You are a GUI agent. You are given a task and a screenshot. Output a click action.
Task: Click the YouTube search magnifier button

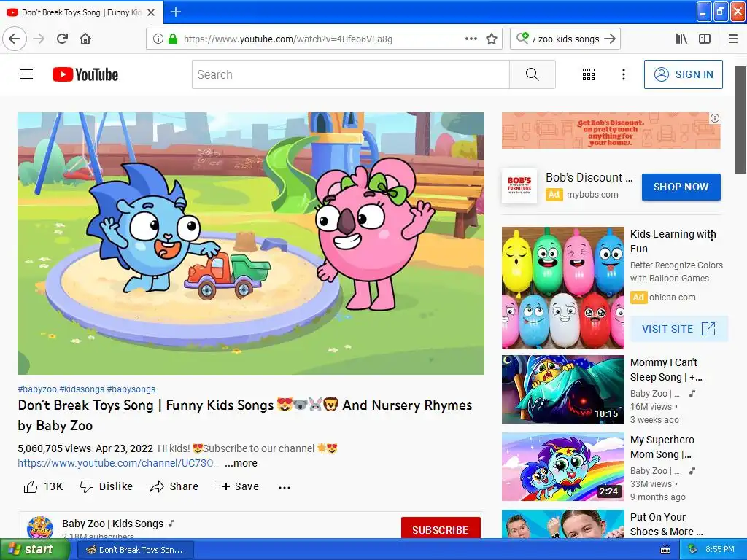point(532,74)
